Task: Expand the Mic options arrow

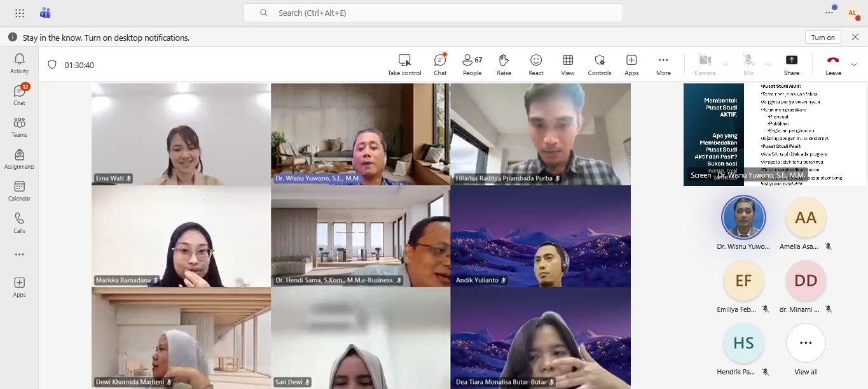Action: tap(769, 65)
